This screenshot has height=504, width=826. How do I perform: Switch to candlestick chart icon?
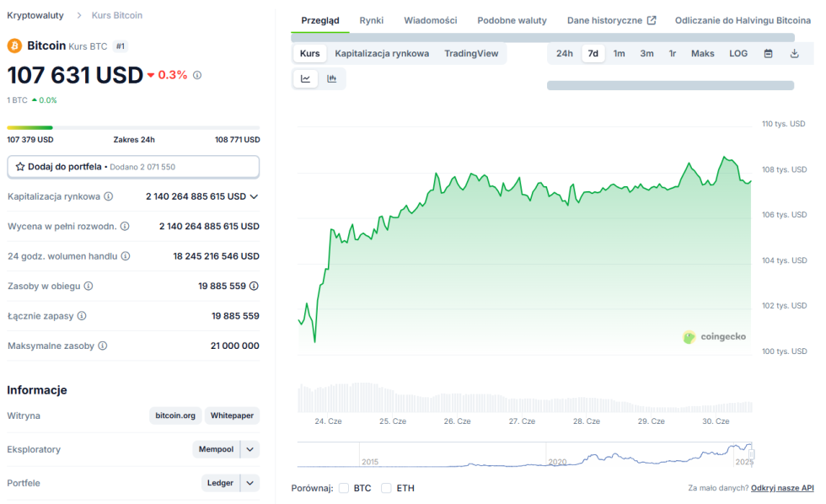[x=332, y=78]
